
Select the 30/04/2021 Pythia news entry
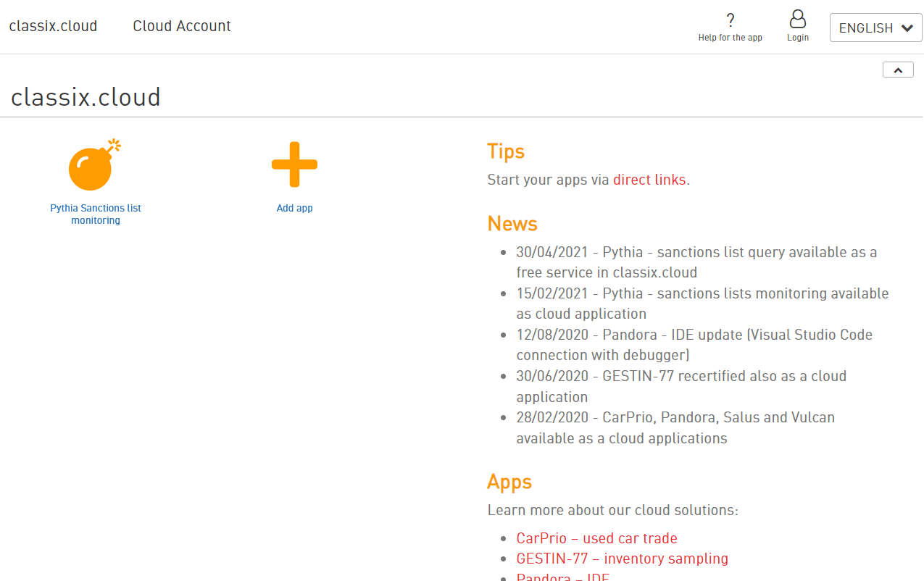(x=696, y=262)
